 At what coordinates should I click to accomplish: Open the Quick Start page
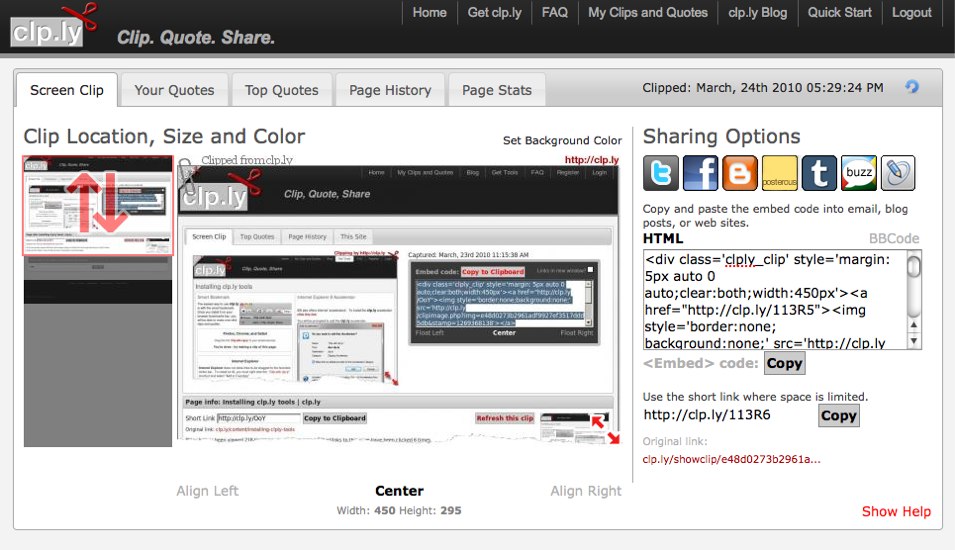[x=839, y=13]
